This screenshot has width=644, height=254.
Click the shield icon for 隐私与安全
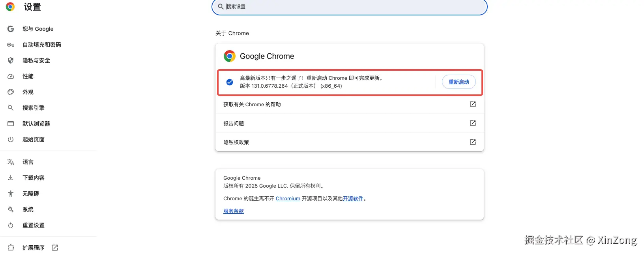point(11,60)
